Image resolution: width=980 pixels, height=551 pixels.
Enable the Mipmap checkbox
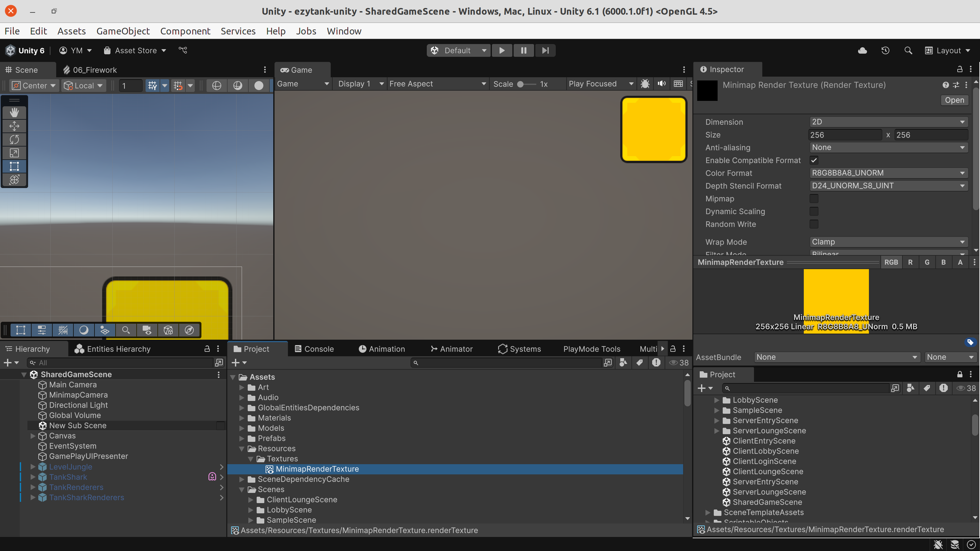814,199
